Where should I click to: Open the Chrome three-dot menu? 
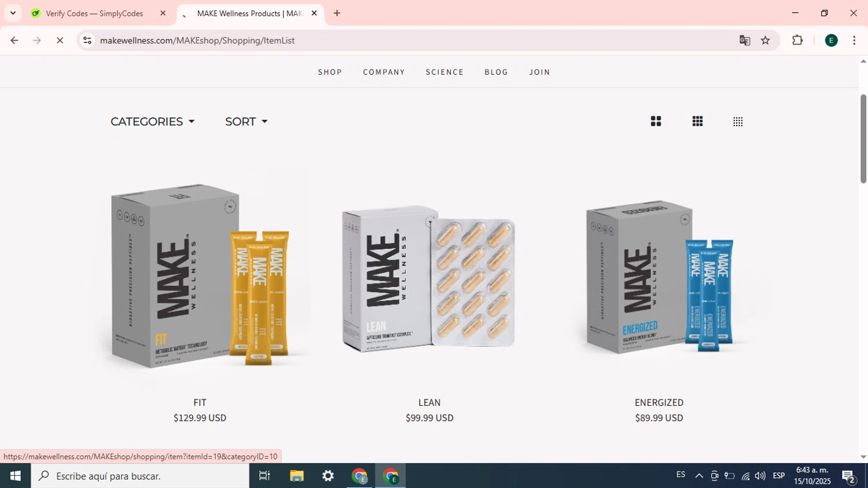point(854,41)
